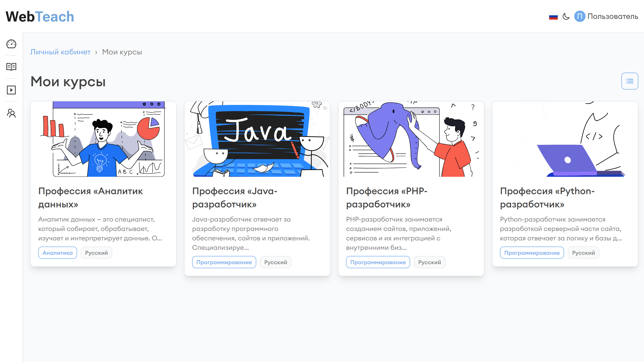Toggle dark mode with moon icon
The image size is (644, 362).
tap(566, 16)
